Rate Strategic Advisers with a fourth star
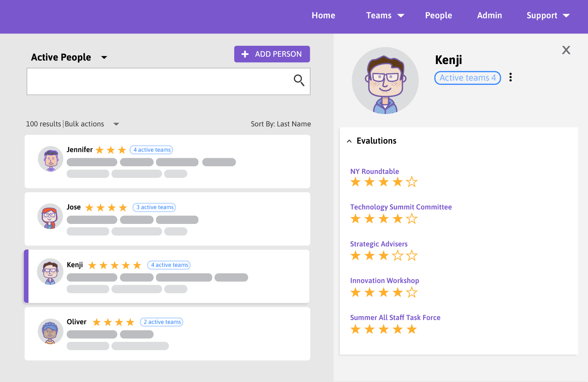The image size is (588, 382). pos(398,256)
